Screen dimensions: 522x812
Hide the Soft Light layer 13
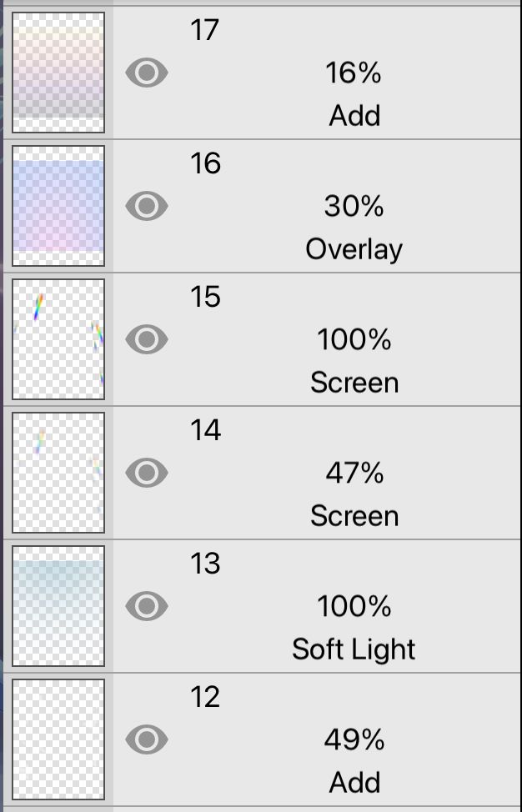(x=147, y=606)
